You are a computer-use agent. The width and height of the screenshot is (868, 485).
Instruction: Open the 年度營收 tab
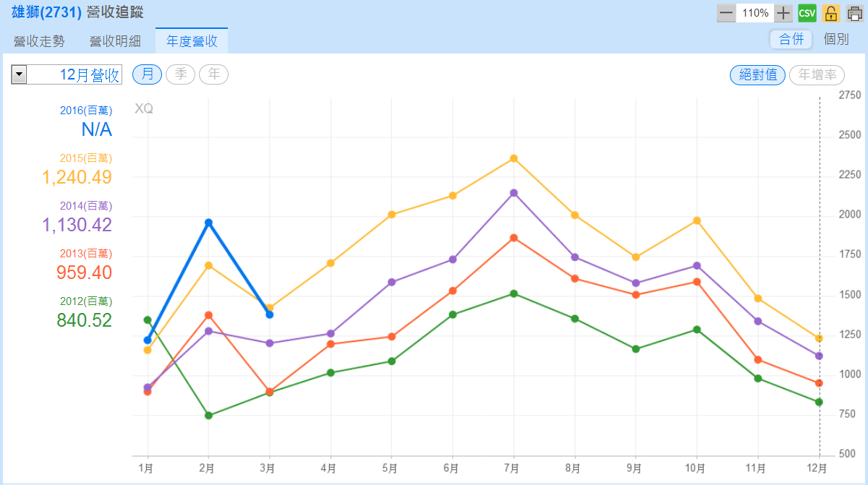192,41
